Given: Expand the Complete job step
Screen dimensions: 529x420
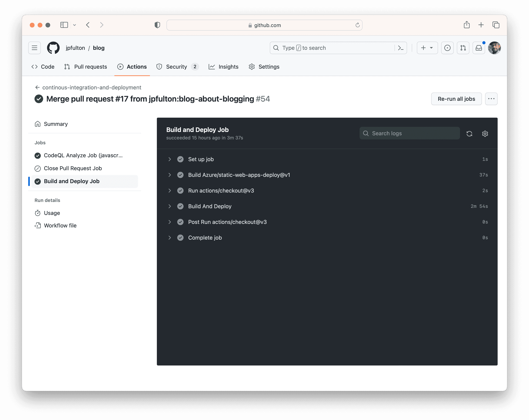Looking at the screenshot, I should (x=170, y=238).
